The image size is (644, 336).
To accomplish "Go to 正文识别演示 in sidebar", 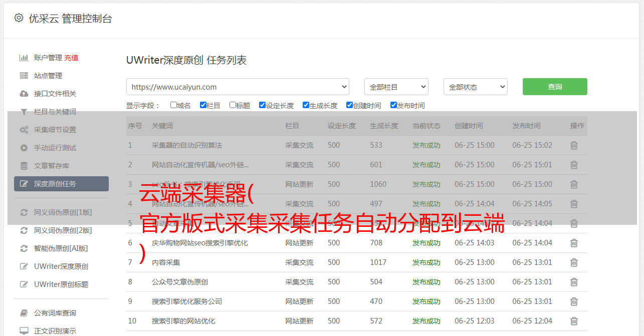I will pos(55,331).
